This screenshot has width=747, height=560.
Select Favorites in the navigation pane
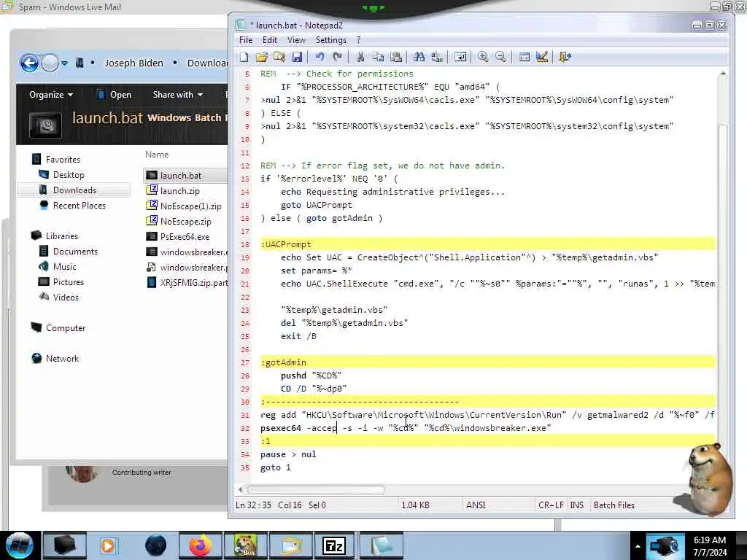(63, 160)
